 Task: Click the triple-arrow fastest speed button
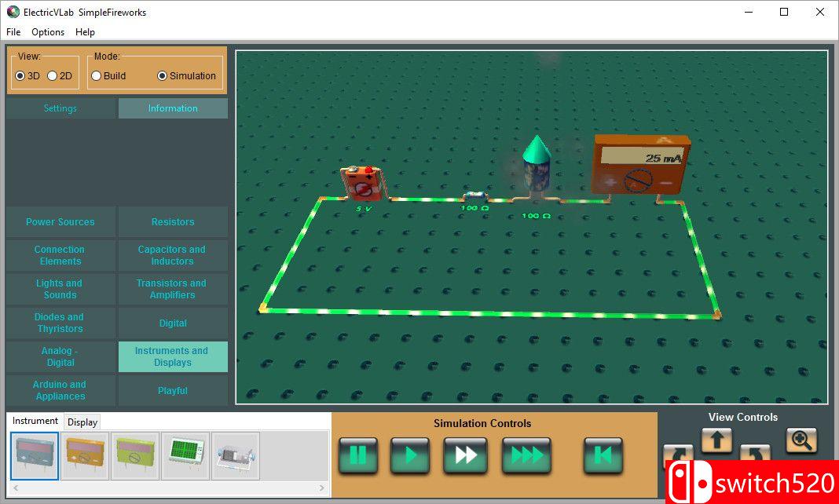(x=526, y=455)
